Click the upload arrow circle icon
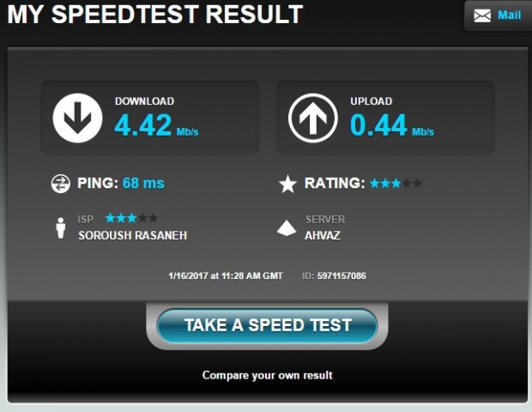This screenshot has width=532, height=412. tap(313, 118)
